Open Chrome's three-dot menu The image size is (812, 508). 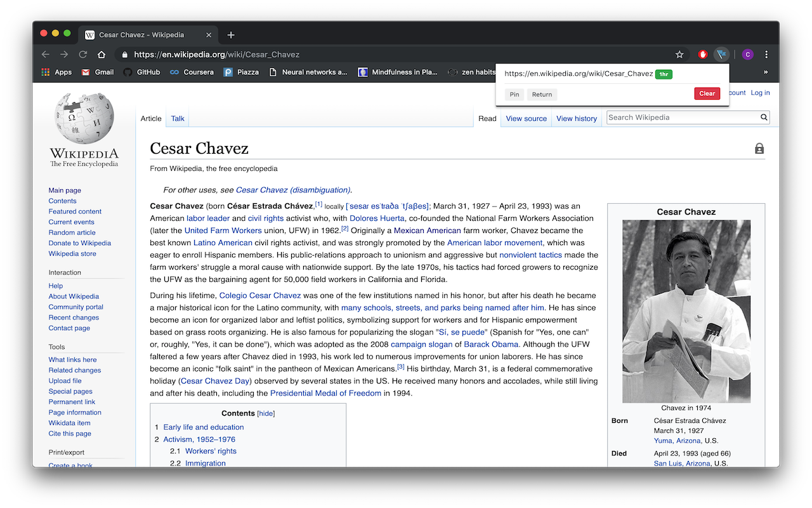(766, 55)
